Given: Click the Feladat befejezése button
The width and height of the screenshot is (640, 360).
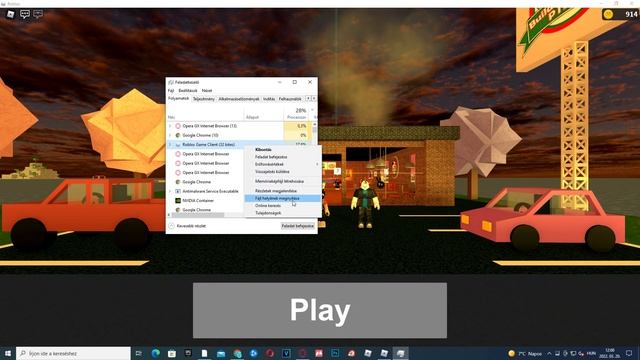Looking at the screenshot, I should [x=298, y=226].
